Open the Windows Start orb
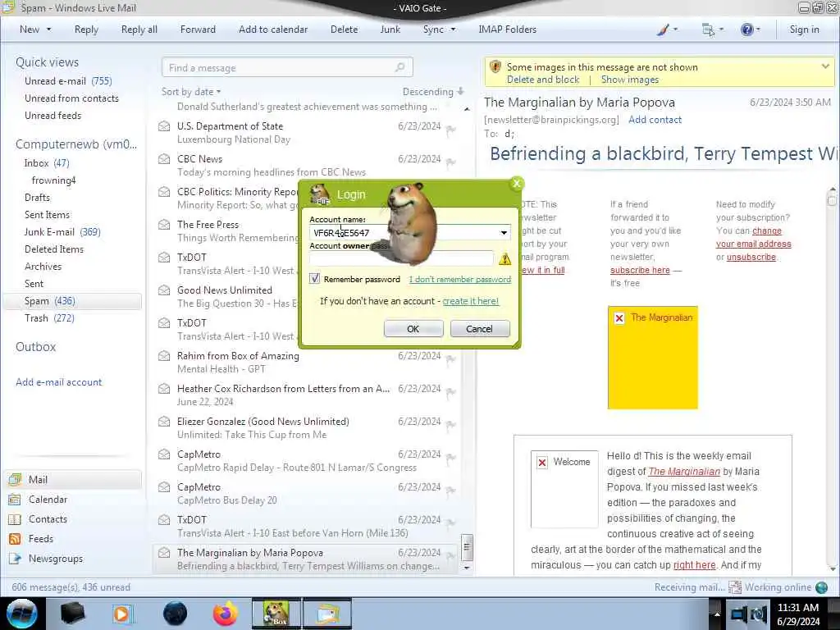 pyautogui.click(x=22, y=614)
